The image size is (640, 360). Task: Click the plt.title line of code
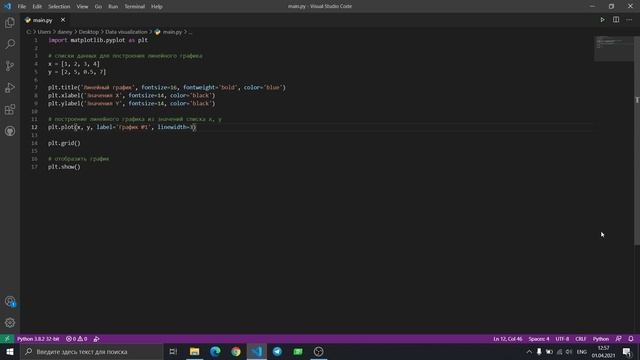tap(167, 87)
